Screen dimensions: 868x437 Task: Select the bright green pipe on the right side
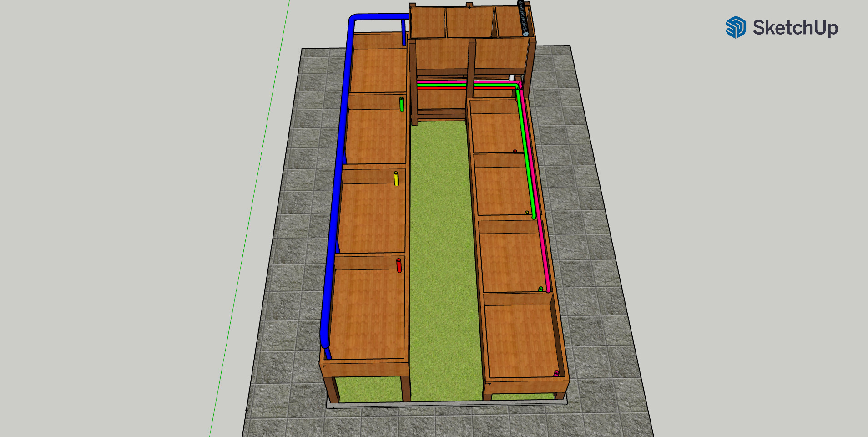pos(527,159)
